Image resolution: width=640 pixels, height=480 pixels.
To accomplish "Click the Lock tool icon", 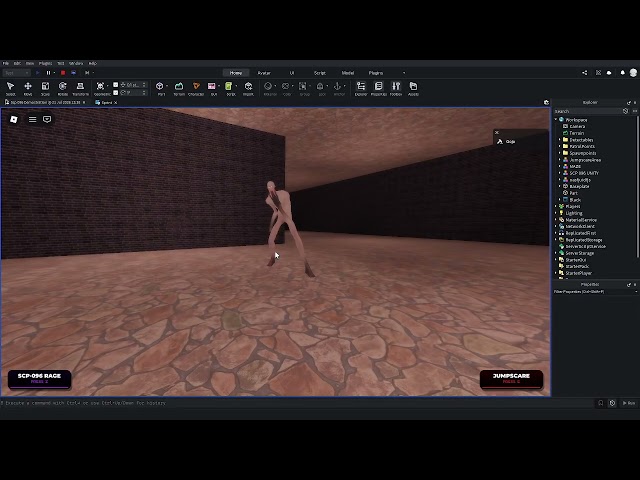I will [320, 86].
